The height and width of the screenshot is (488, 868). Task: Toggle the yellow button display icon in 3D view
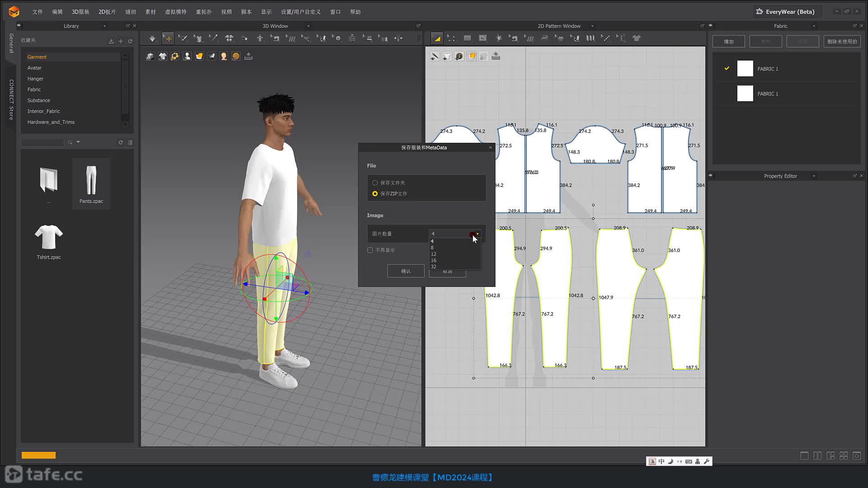[x=175, y=56]
